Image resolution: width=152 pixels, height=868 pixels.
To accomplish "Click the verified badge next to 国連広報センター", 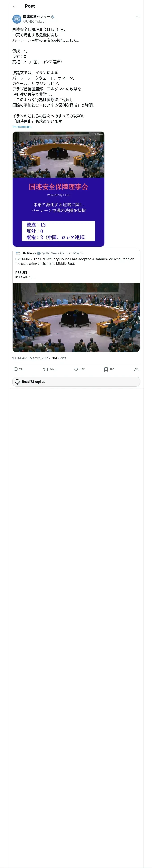I will [53, 17].
